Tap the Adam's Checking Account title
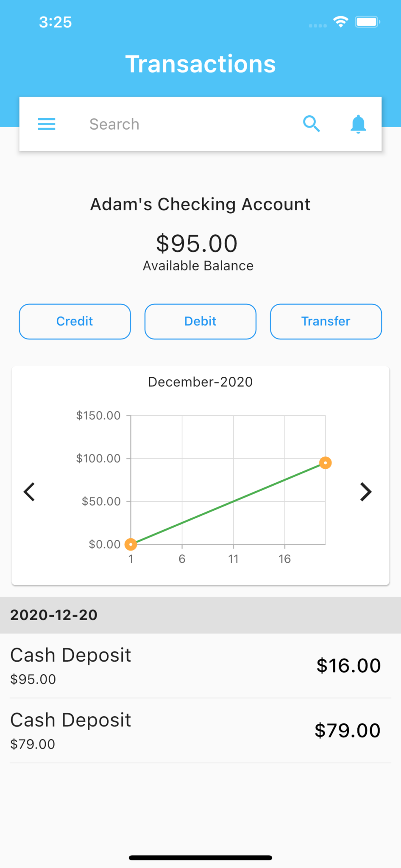 [200, 204]
